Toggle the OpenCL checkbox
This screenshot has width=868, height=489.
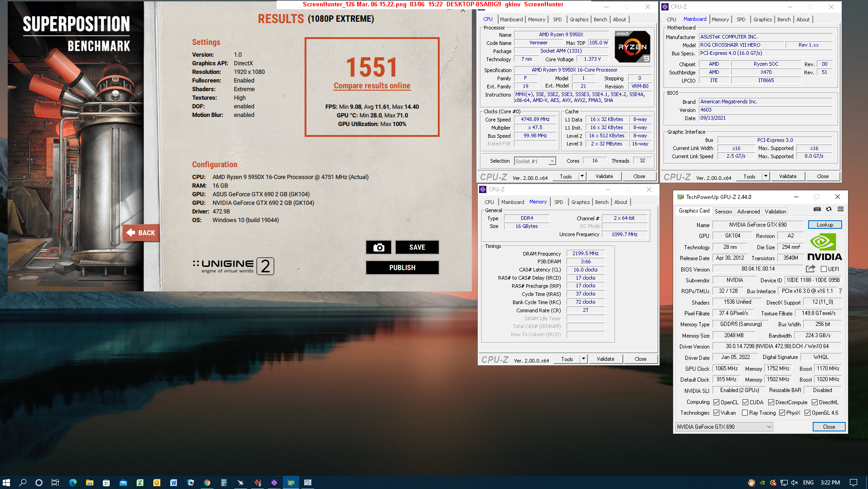point(716,402)
